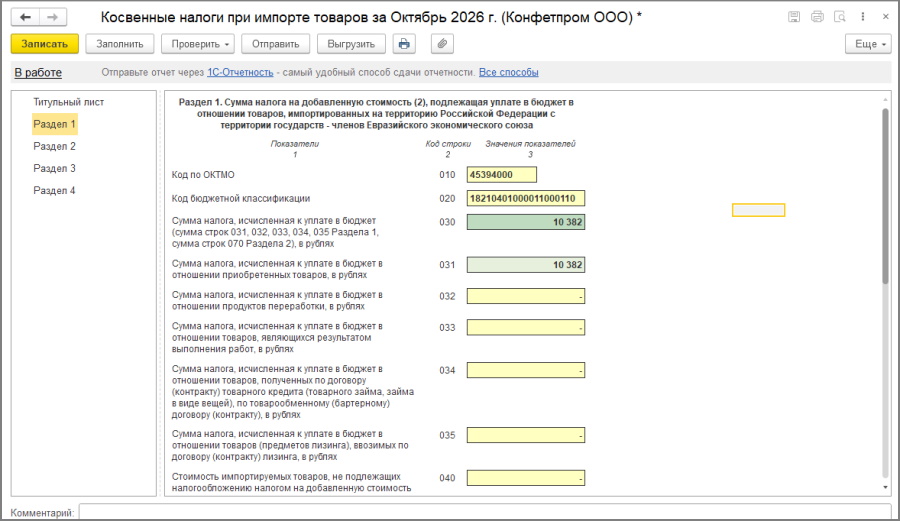900x521 pixels.
Task: Open the Все способы link
Action: (x=509, y=72)
